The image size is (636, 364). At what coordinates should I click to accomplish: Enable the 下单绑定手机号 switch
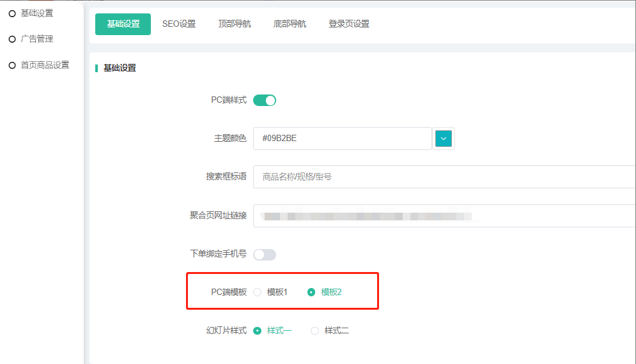tap(265, 254)
